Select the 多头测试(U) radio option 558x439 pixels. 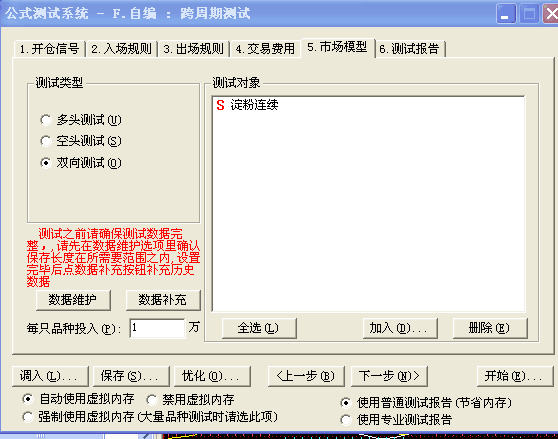[x=81, y=120]
